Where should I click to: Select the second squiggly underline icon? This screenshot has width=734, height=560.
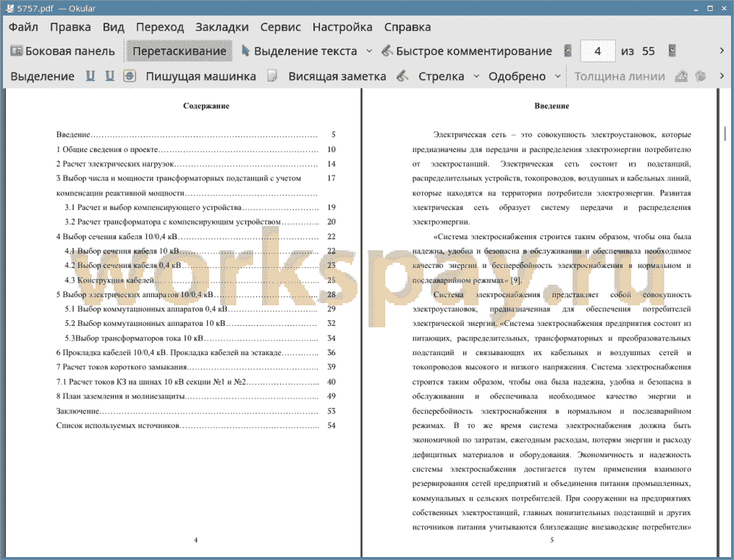[x=109, y=76]
